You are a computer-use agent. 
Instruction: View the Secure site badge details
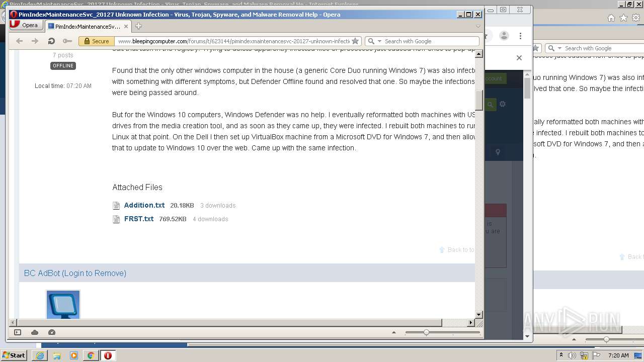click(x=97, y=41)
